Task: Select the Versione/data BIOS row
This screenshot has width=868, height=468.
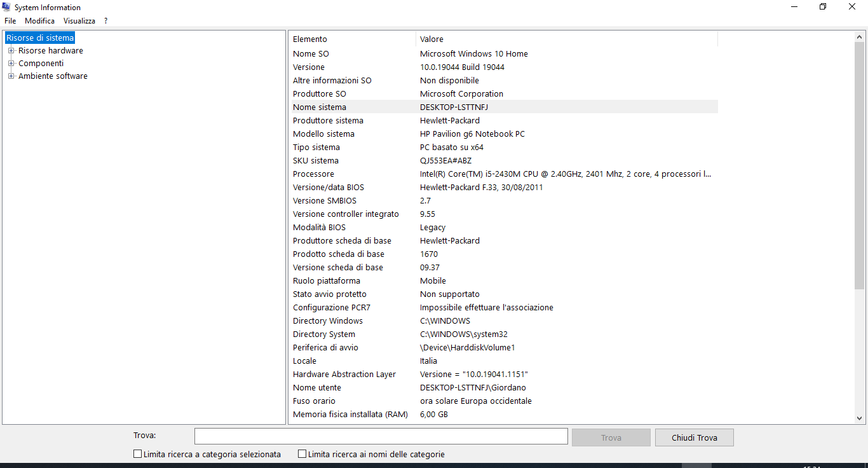Action: 504,188
